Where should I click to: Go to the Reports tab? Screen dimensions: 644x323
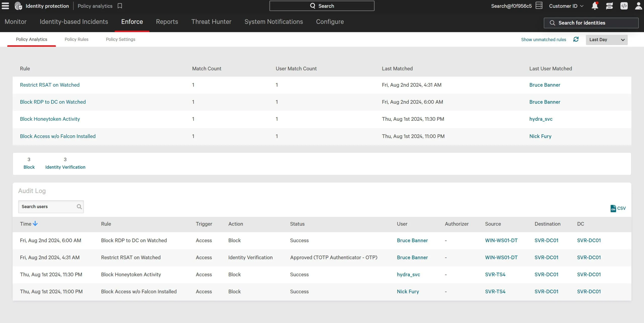(x=167, y=22)
